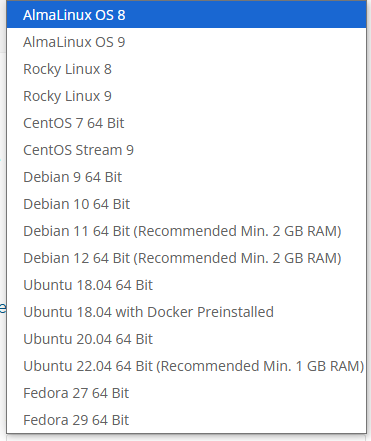Select the highlighted AlmaLinux OS 8 option
This screenshot has height=441, width=371.
click(x=186, y=15)
